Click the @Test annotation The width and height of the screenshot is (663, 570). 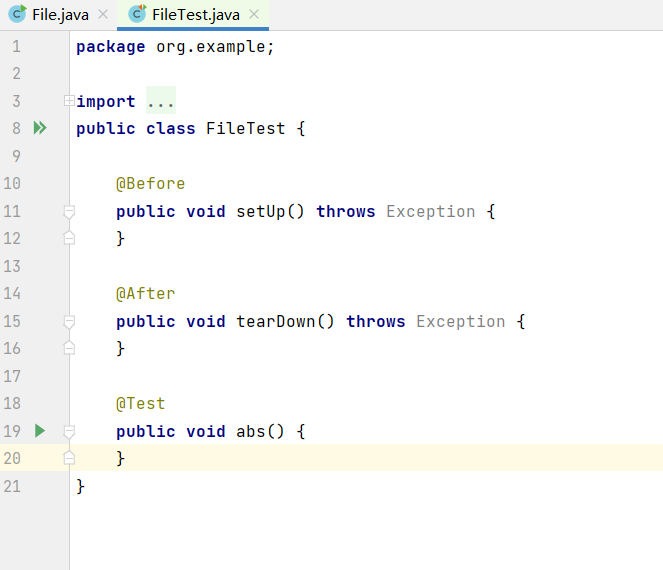click(140, 403)
